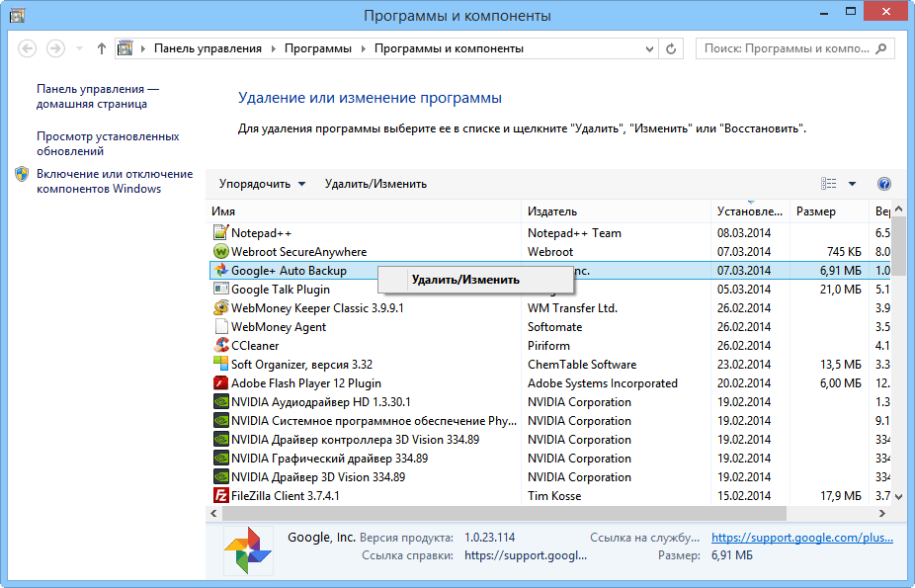Screen dimensions: 915x588
Task: Click the search box Поиск field
Action: point(790,47)
